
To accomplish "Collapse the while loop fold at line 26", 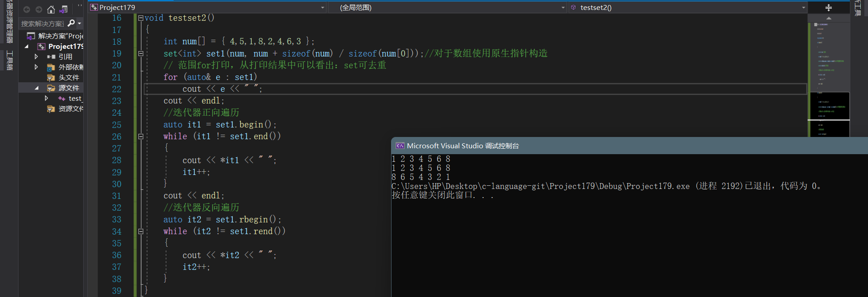I will click(x=141, y=137).
